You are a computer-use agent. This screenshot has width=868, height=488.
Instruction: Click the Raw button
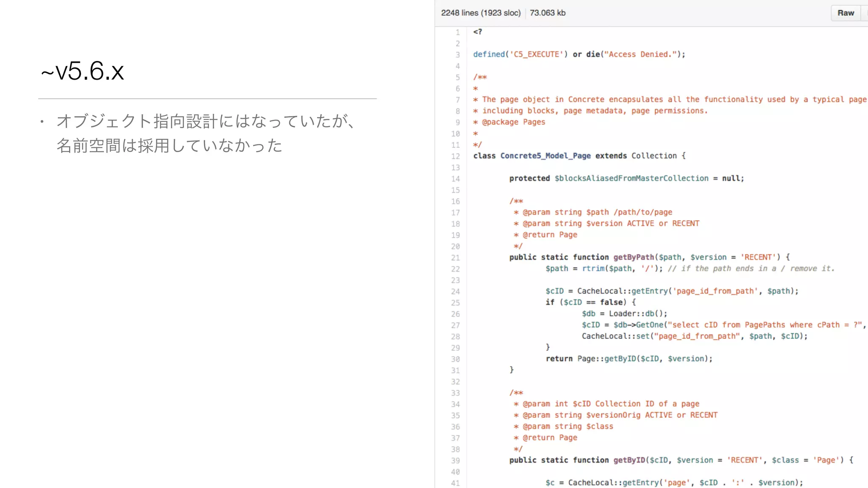846,13
